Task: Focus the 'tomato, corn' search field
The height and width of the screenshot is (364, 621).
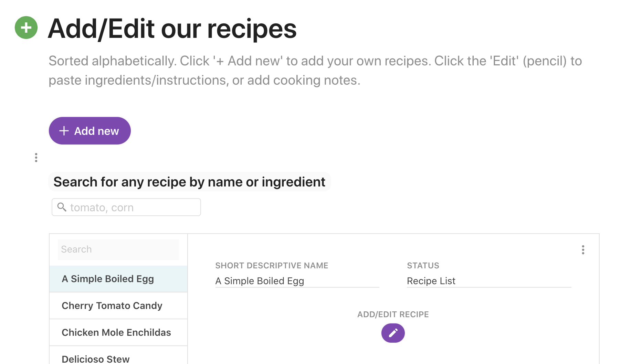Action: (126, 207)
